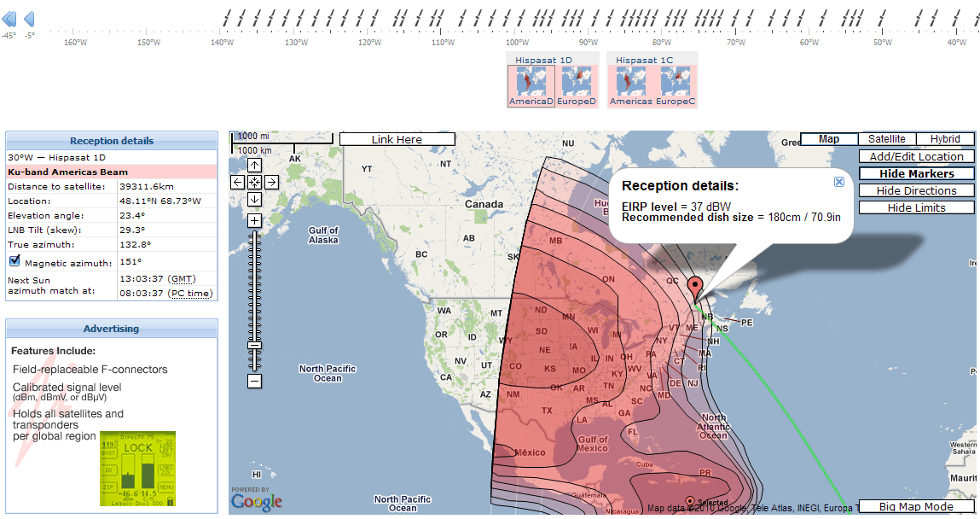
Task: Click the Google logo on map
Action: click(x=256, y=499)
